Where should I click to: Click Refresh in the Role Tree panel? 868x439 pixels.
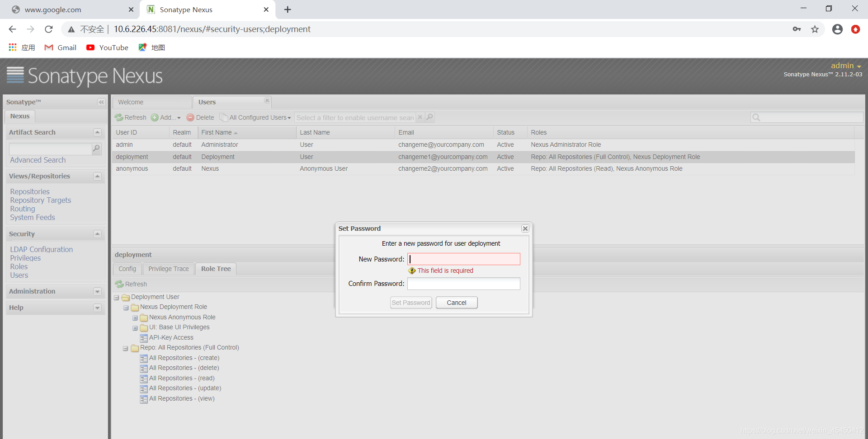click(131, 284)
